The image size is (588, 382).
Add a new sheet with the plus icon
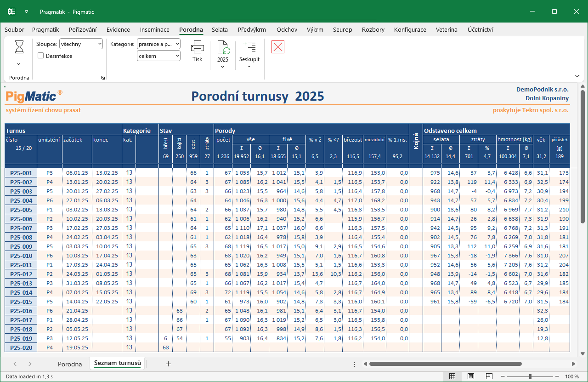[x=168, y=364]
